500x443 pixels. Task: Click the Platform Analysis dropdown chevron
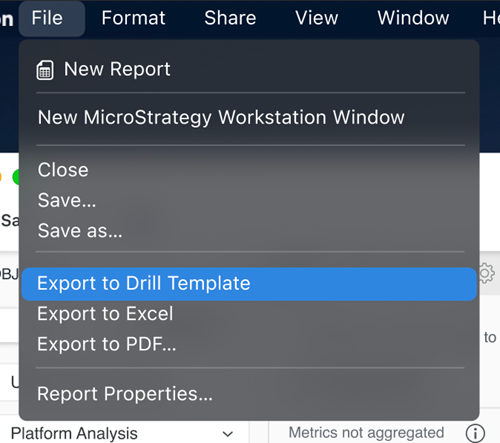228,434
